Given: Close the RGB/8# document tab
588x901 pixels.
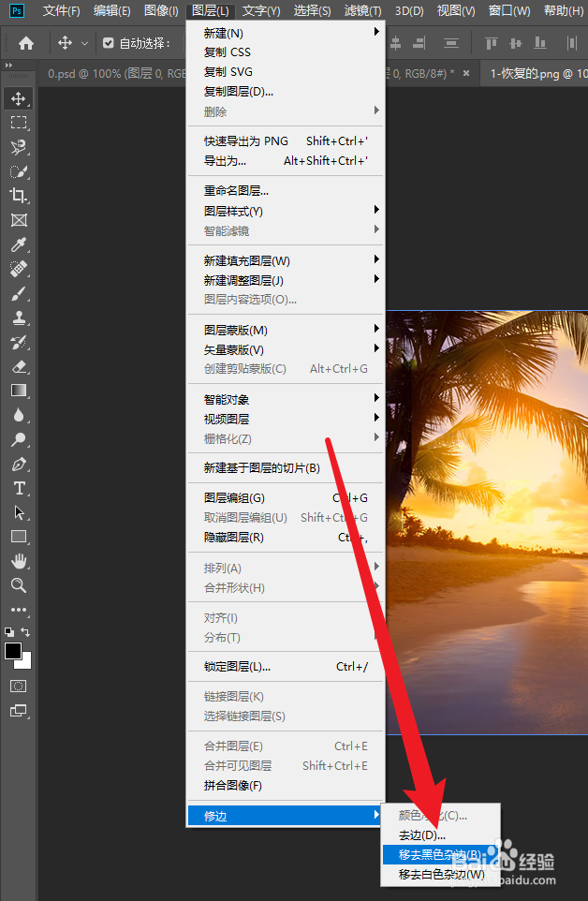Looking at the screenshot, I should [466, 73].
